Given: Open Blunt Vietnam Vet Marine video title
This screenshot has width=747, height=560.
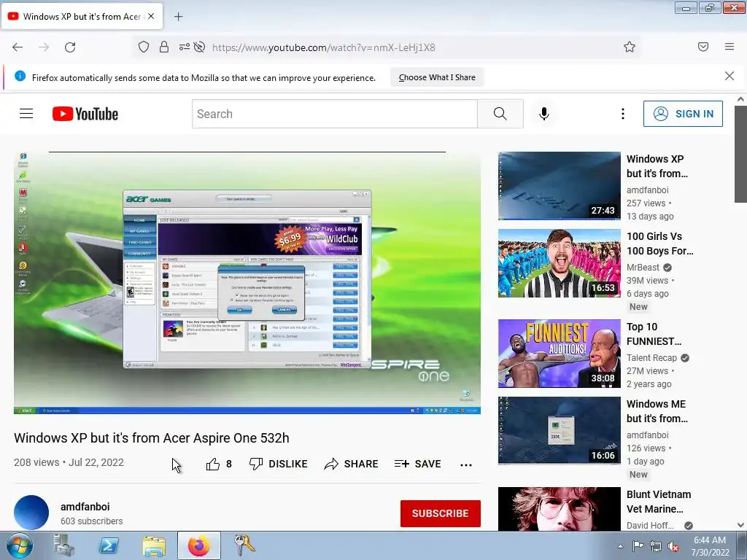Looking at the screenshot, I should point(659,502).
